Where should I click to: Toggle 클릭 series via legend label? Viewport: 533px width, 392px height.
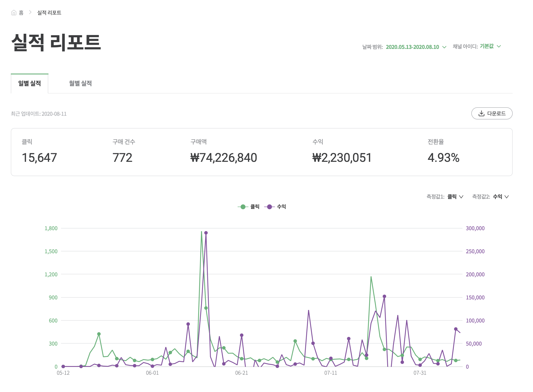pyautogui.click(x=255, y=207)
